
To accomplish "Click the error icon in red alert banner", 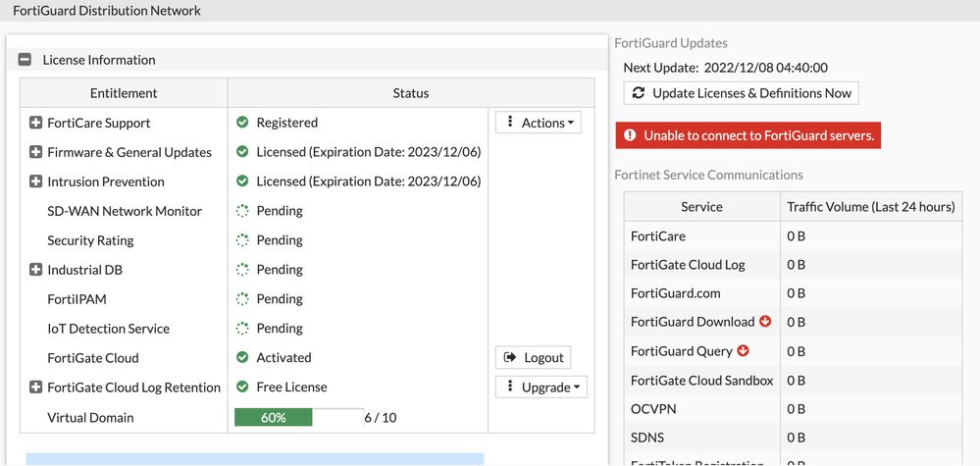I will click(x=630, y=135).
